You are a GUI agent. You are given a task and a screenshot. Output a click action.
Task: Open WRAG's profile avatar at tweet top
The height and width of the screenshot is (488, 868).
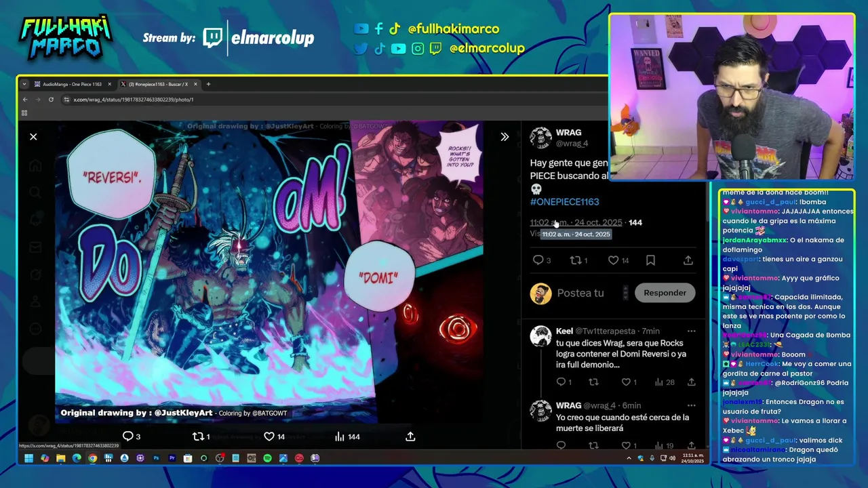[x=540, y=138]
